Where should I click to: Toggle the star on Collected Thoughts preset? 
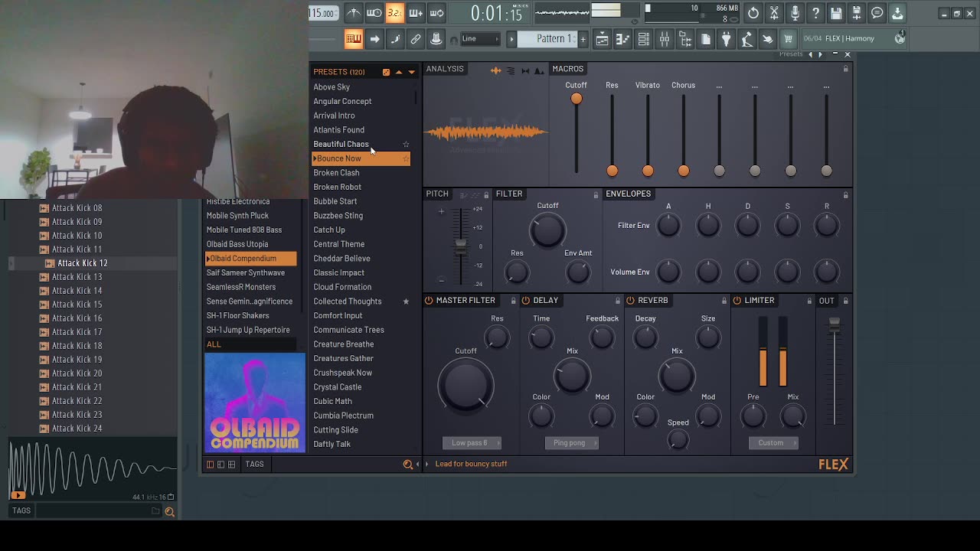(x=406, y=302)
